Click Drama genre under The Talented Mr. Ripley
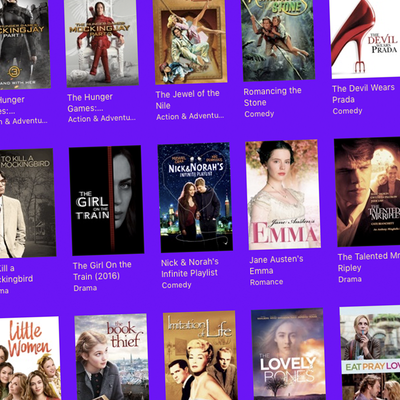This screenshot has height=400, width=400. (350, 279)
